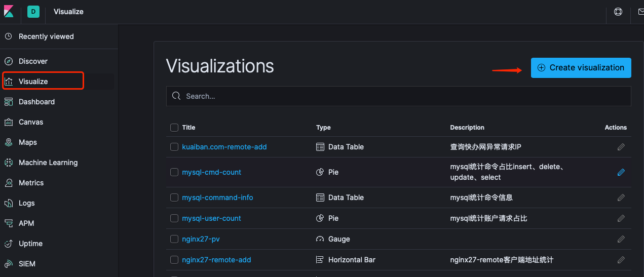Open the SIEM sidebar icon
This screenshot has width=644, height=277.
coord(9,264)
